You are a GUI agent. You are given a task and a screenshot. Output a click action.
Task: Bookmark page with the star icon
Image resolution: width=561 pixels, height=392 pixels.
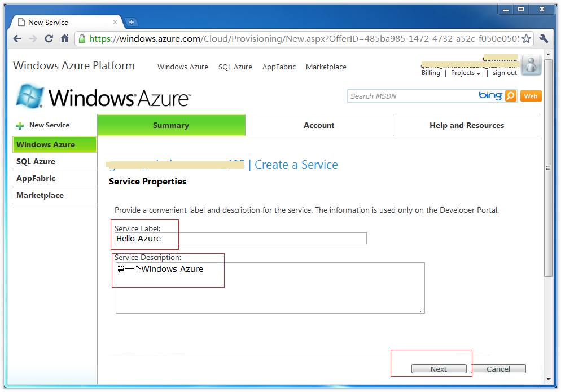[x=526, y=38]
